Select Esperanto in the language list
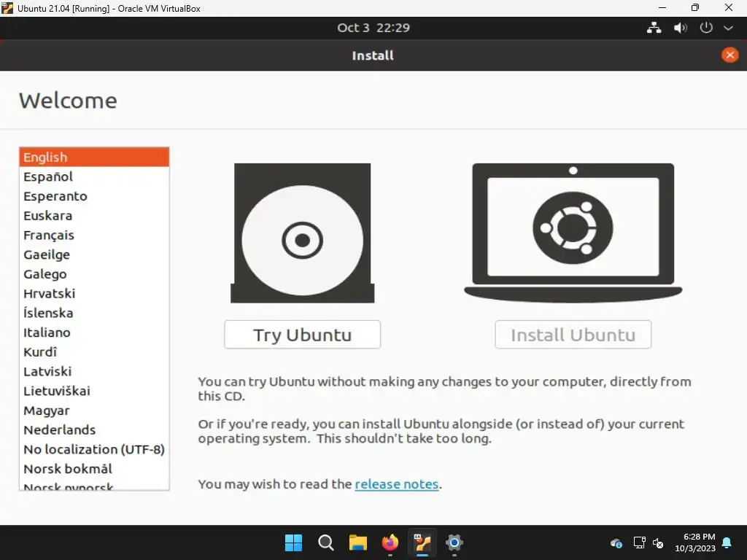Image resolution: width=747 pixels, height=560 pixels. (x=94, y=196)
